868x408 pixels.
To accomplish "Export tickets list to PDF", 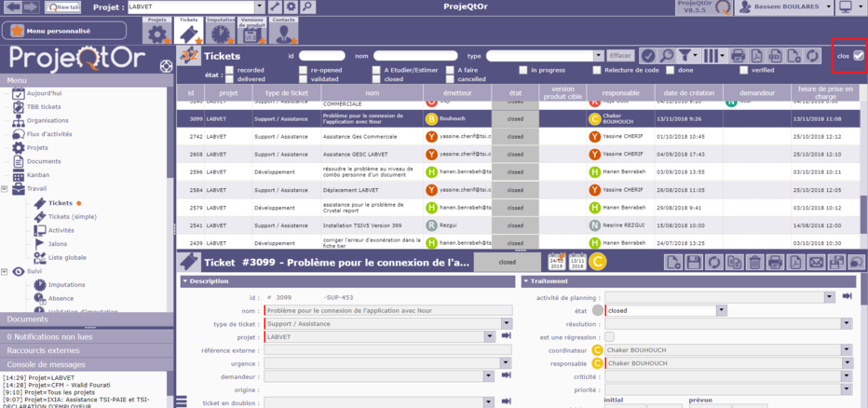I will click(x=757, y=56).
